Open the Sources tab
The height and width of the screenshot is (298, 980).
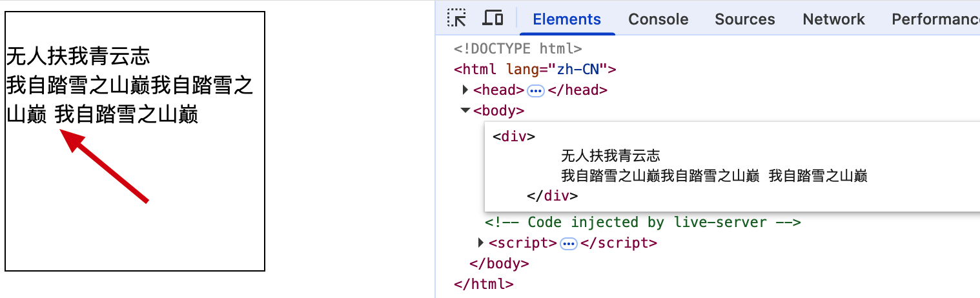[745, 19]
